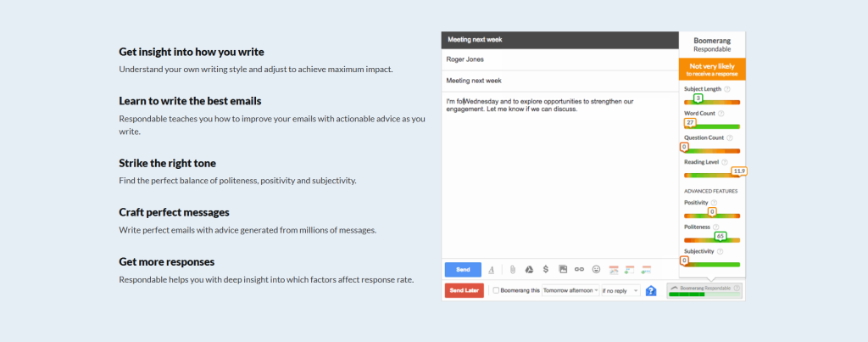Click the blue Boomerang help question icon

point(651,290)
